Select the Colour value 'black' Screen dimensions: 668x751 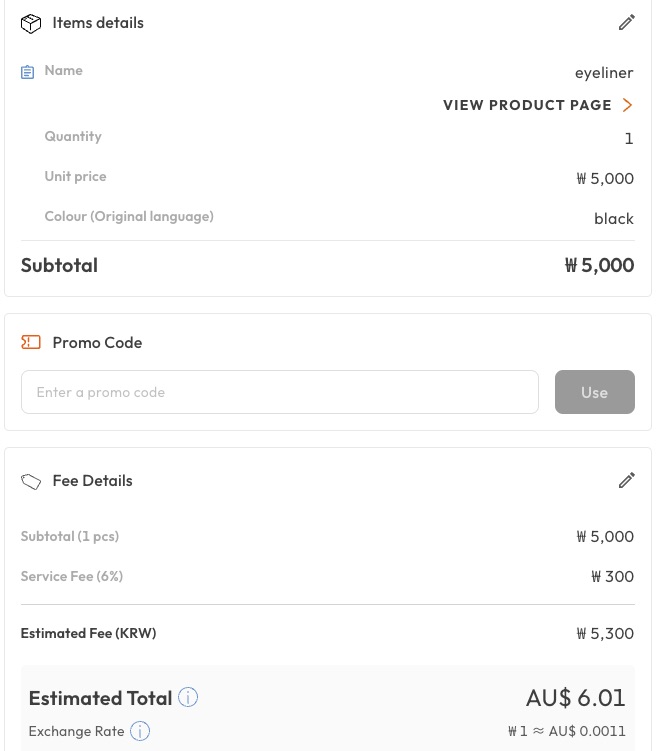(x=613, y=218)
